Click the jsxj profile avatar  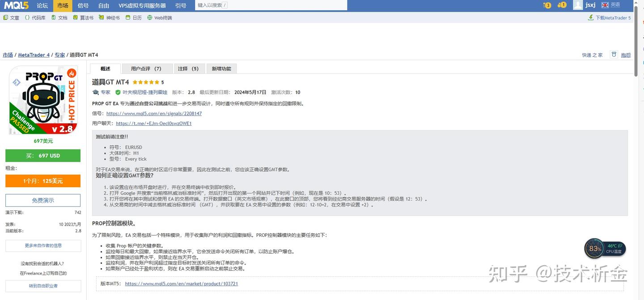pos(578,5)
